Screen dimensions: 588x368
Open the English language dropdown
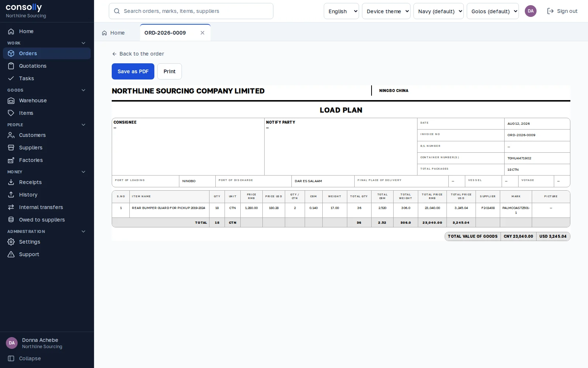pyautogui.click(x=341, y=11)
